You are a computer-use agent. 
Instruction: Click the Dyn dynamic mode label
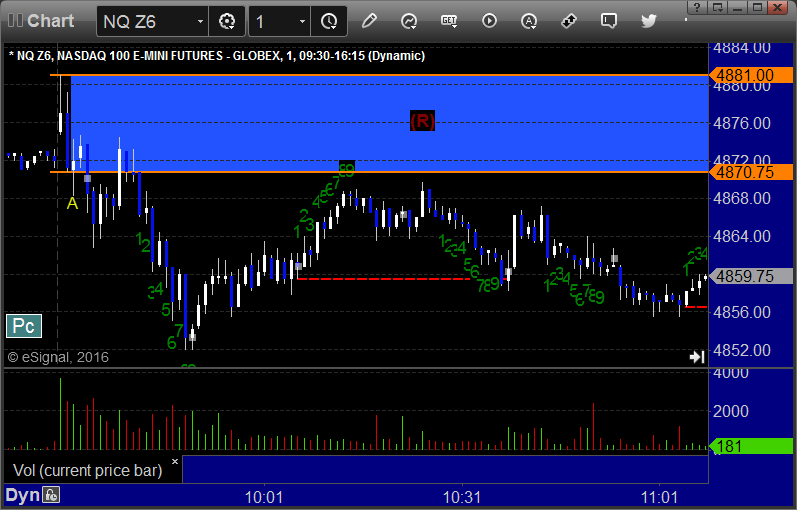click(x=22, y=495)
